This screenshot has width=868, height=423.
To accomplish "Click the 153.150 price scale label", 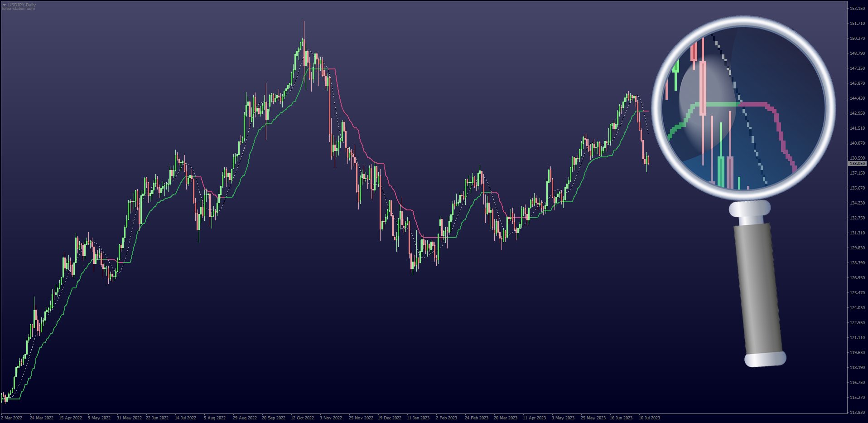I will tap(857, 9).
